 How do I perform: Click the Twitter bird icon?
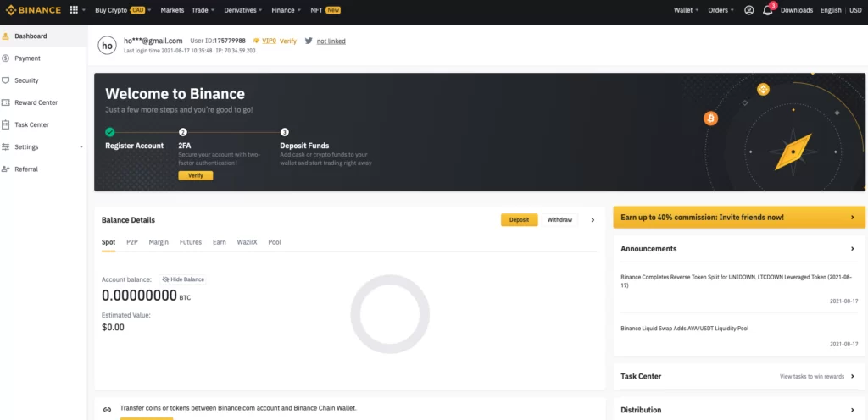click(x=309, y=41)
